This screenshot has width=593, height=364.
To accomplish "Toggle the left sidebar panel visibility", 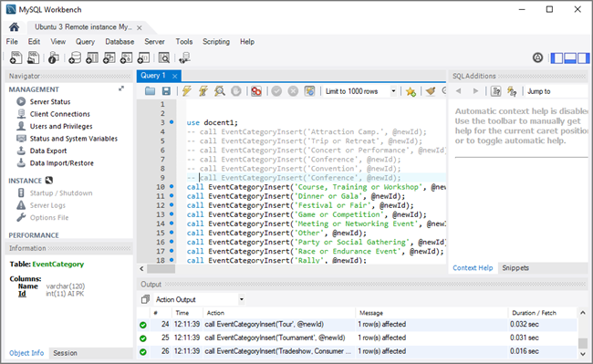I will click(x=557, y=57).
